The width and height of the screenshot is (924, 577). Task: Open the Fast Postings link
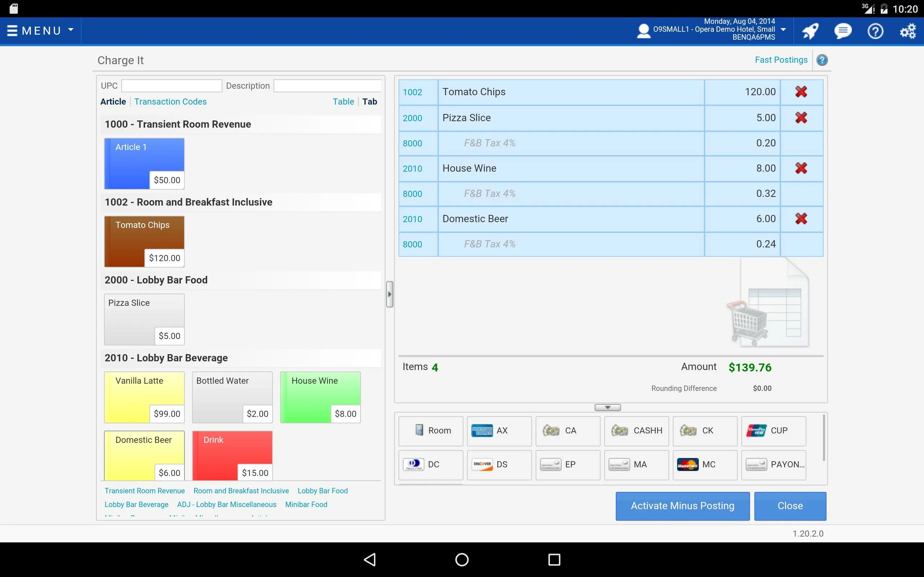click(781, 60)
